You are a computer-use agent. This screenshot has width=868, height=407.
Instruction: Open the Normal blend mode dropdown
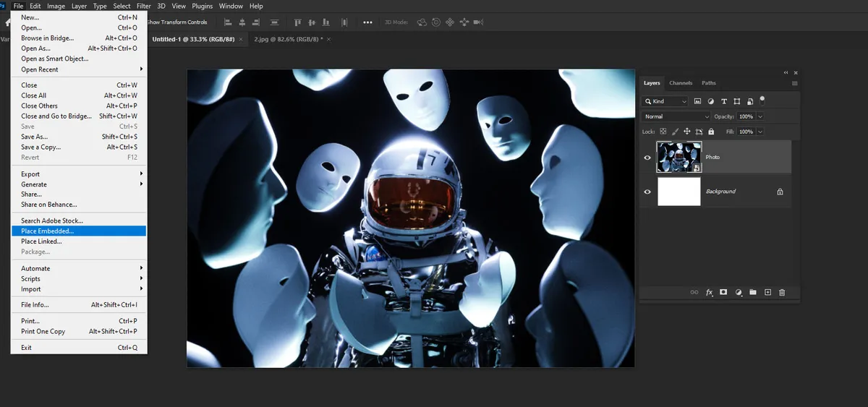[676, 116]
